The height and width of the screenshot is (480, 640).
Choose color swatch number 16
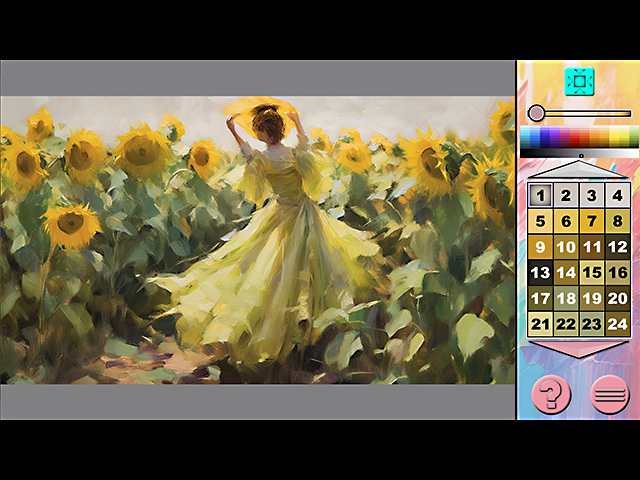coord(618,272)
